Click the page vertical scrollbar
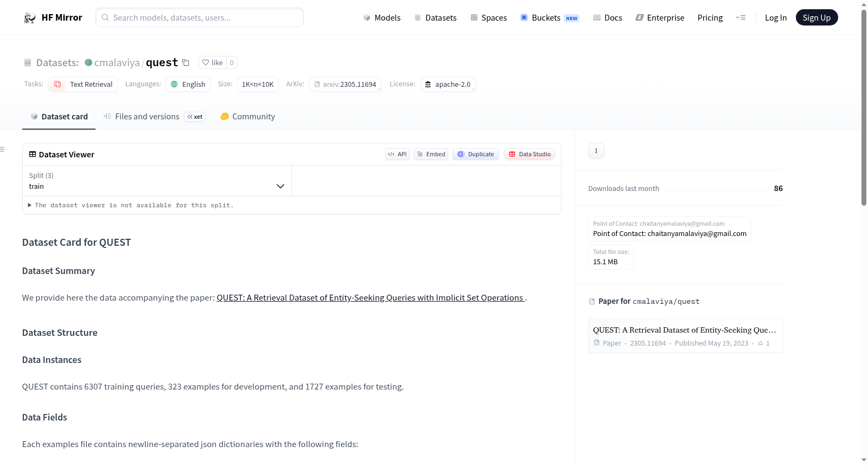 click(864, 107)
